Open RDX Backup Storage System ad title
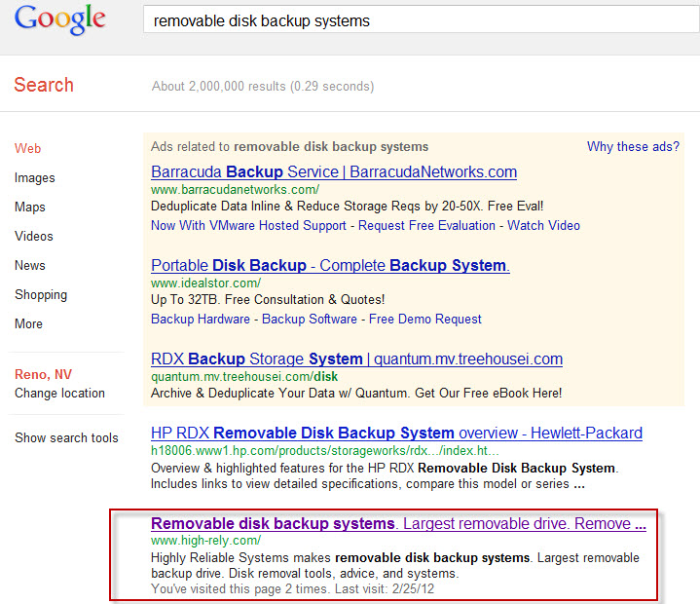This screenshot has height=604, width=700. point(356,359)
